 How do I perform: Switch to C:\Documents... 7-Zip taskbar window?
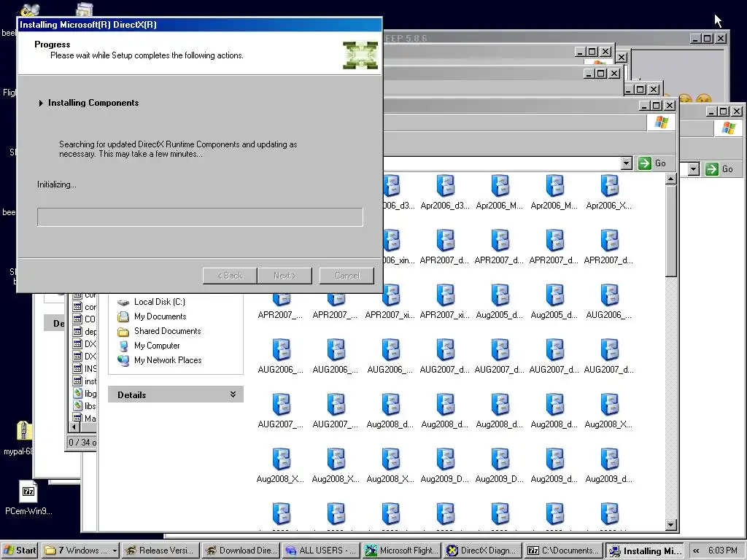tap(562, 551)
